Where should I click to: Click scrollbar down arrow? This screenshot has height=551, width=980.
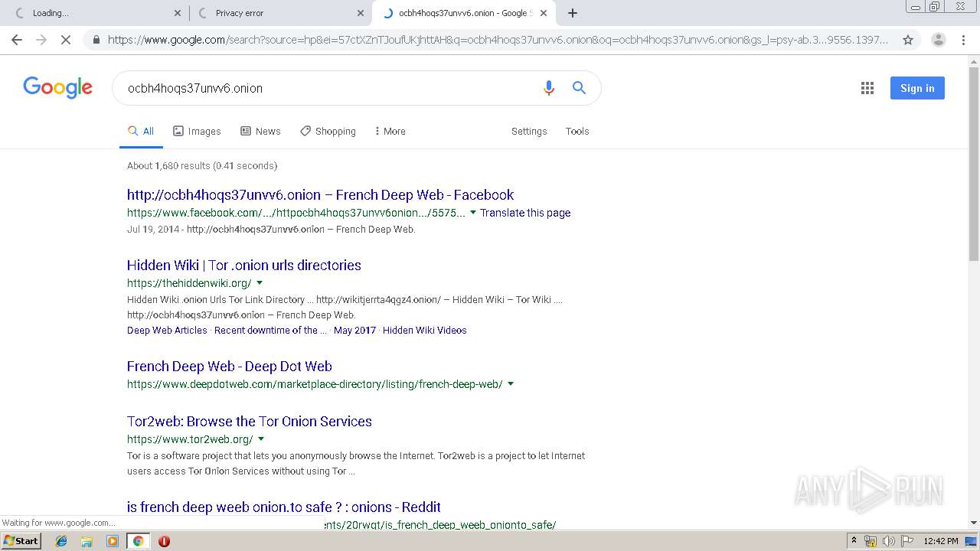pos(974,523)
